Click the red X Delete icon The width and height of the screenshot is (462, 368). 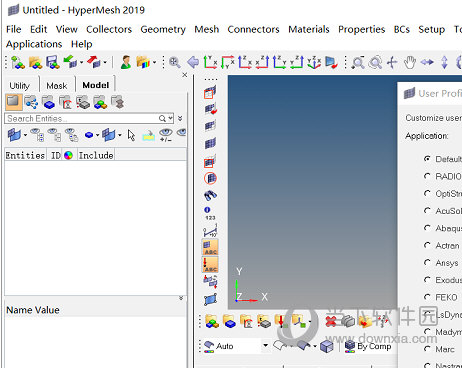tap(331, 321)
